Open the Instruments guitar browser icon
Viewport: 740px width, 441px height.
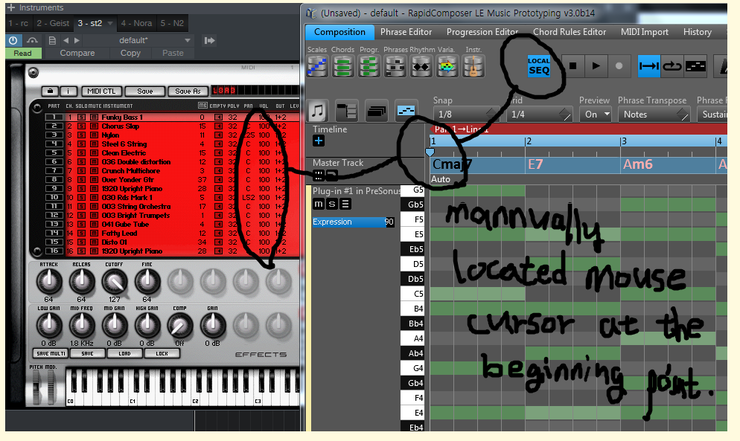pyautogui.click(x=473, y=66)
